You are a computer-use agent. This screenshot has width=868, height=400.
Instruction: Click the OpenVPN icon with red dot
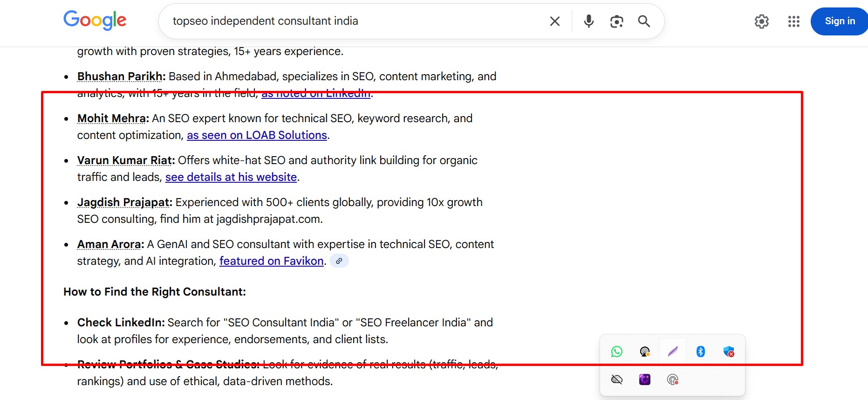click(672, 379)
